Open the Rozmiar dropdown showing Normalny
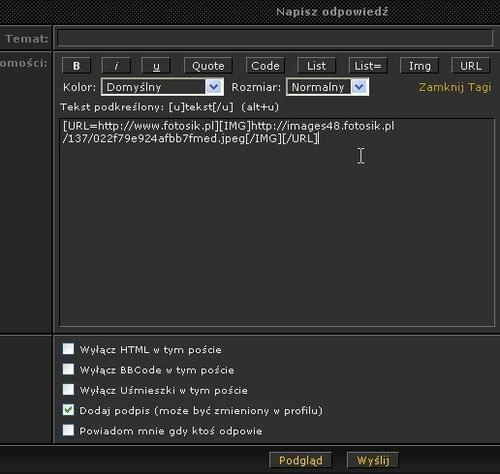 click(x=327, y=87)
